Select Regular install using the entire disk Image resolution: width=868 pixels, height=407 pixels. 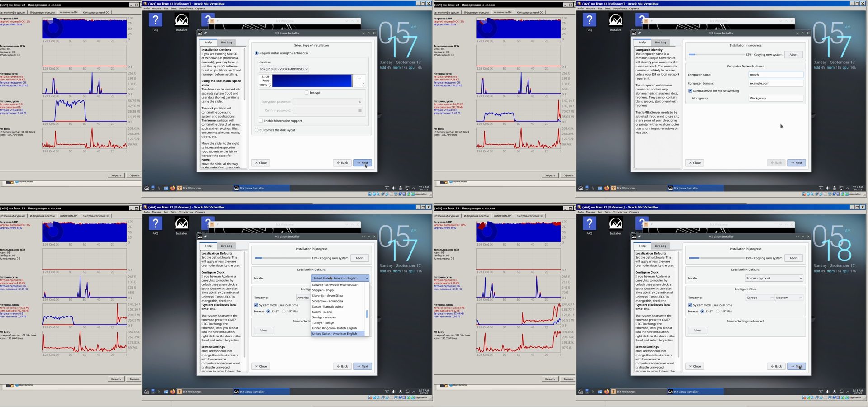point(257,53)
